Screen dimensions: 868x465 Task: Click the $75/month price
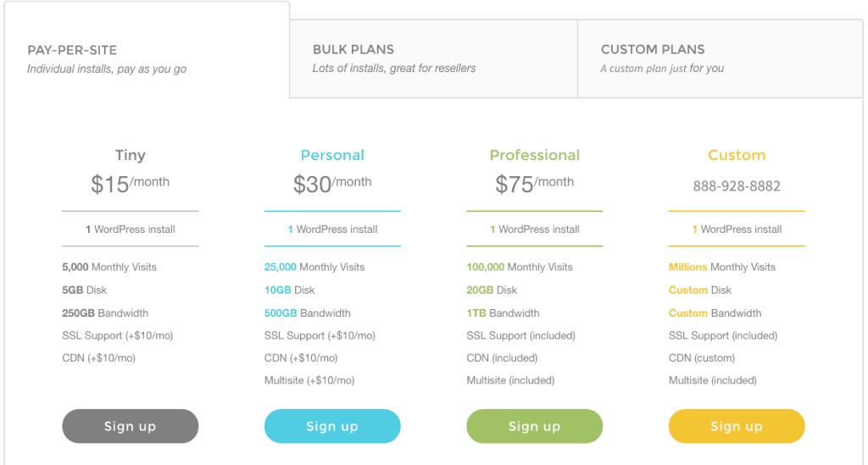pos(534,184)
